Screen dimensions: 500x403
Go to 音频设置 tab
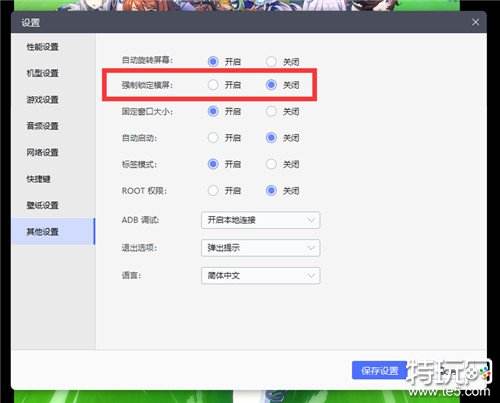42,126
